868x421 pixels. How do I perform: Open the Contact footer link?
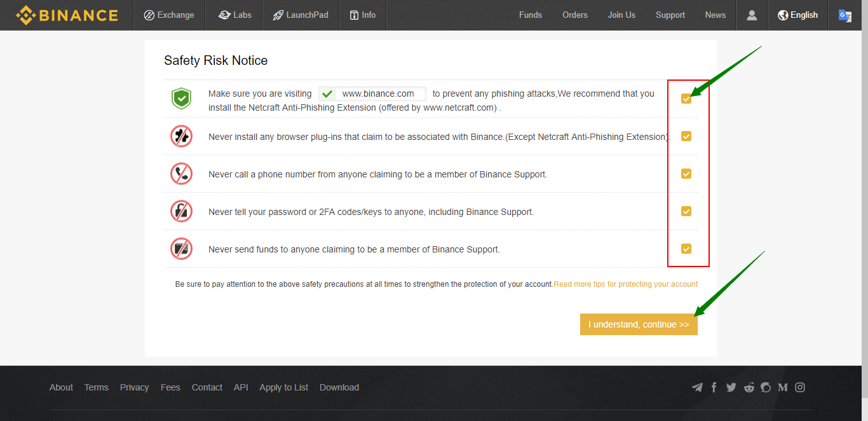click(207, 387)
